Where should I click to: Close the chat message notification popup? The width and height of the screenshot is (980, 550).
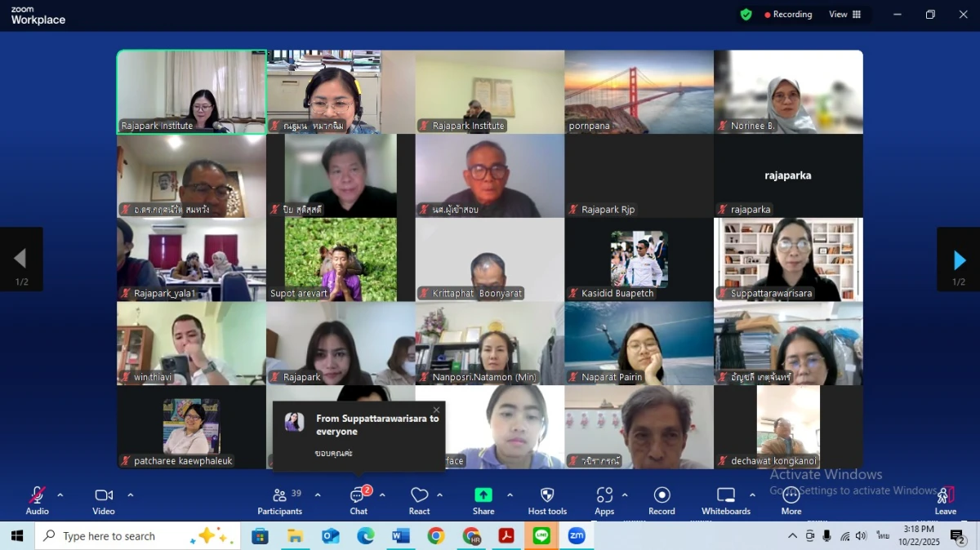pyautogui.click(x=436, y=410)
